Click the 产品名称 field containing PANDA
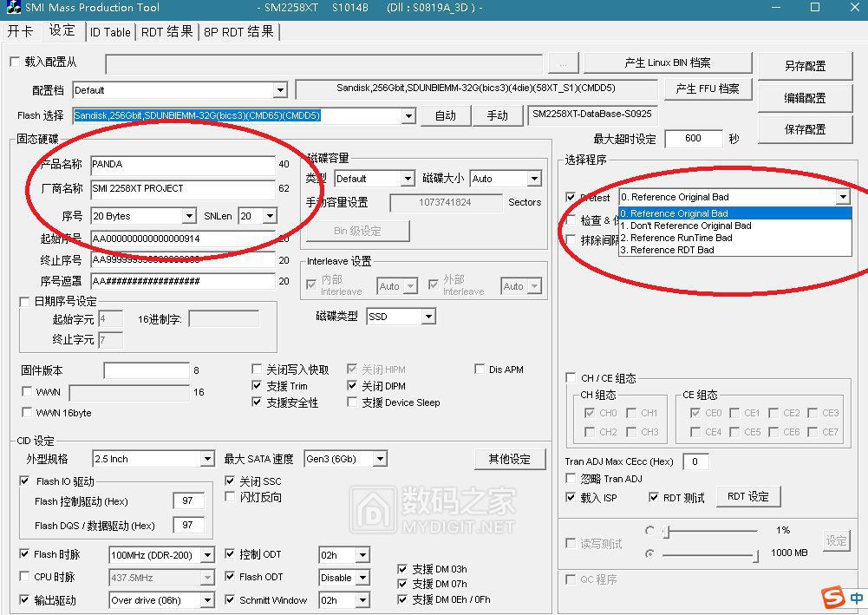Viewport: 868px width, 615px height. coord(183,165)
